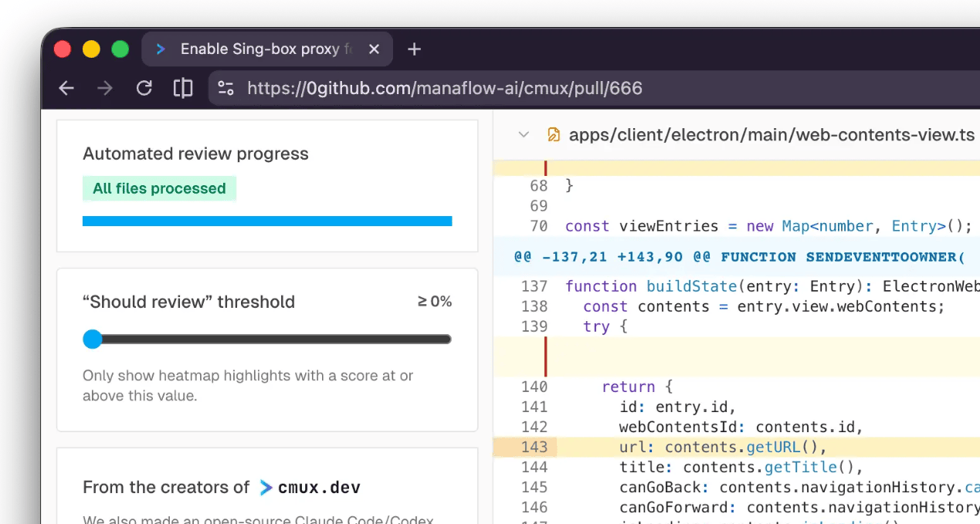Screen dimensions: 980x524
Task: Click the 0github.com URL address field
Action: 445,88
